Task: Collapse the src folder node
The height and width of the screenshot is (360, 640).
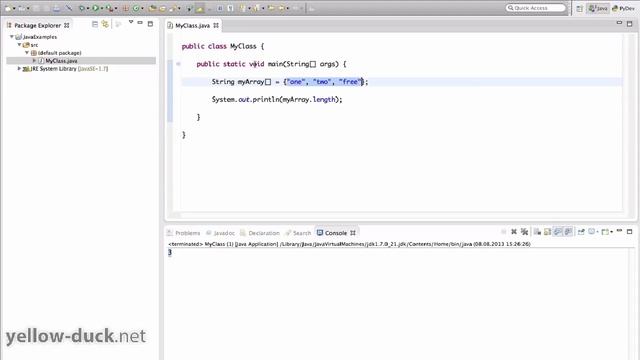Action: point(19,45)
